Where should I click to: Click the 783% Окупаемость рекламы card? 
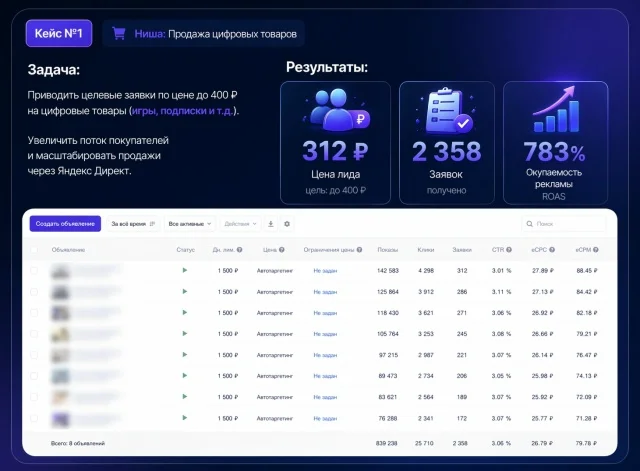[556, 142]
